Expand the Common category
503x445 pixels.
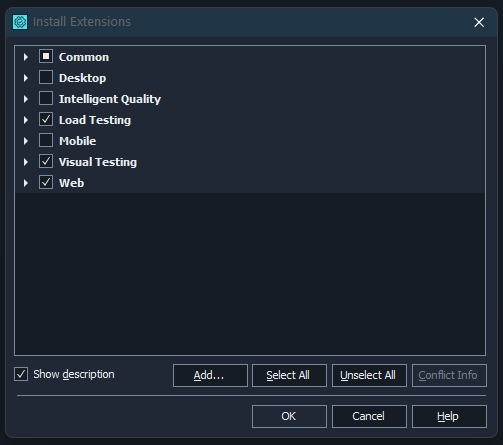(26, 57)
